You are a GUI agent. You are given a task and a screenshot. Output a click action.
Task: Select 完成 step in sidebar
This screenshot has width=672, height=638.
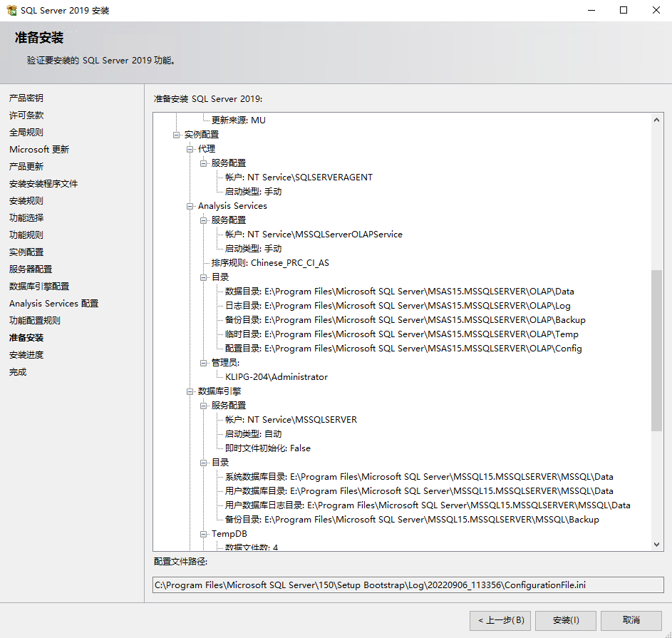point(18,372)
